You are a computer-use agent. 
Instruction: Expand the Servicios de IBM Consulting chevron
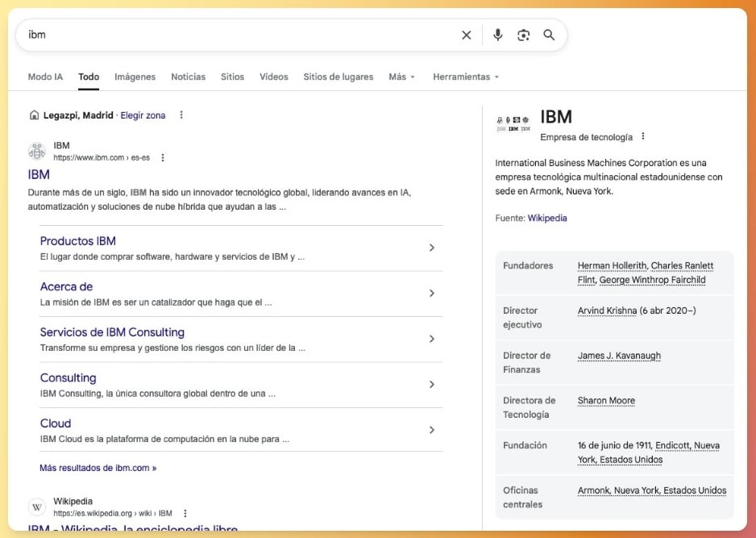click(x=432, y=339)
